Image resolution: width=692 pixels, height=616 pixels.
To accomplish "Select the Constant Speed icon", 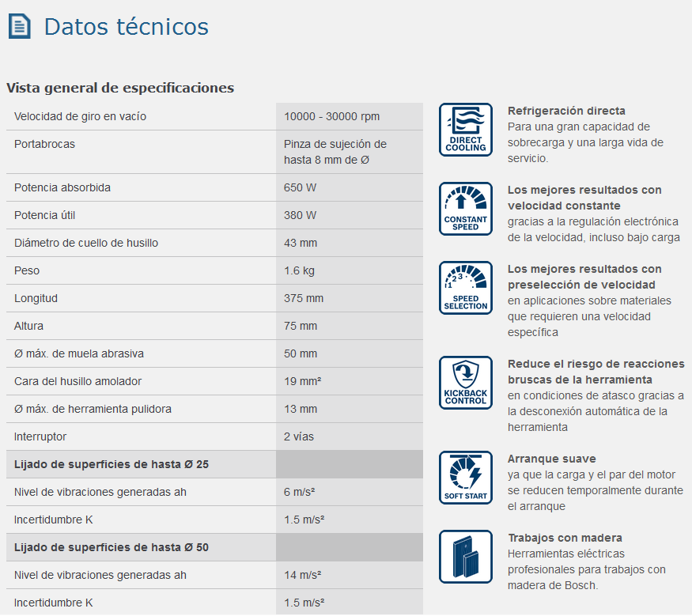I will 465,209.
